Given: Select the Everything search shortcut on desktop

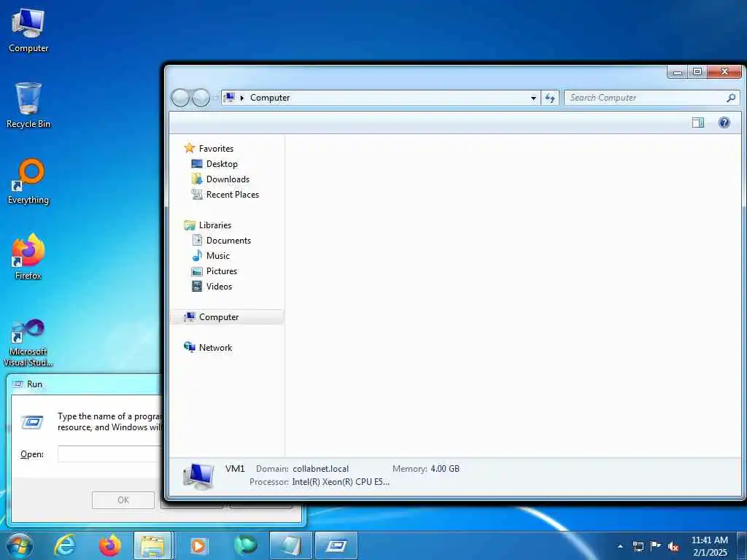Looking at the screenshot, I should pyautogui.click(x=28, y=182).
